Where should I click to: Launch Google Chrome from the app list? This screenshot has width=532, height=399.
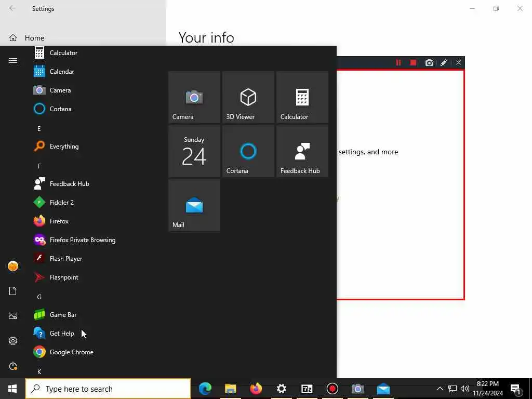(x=96, y=352)
